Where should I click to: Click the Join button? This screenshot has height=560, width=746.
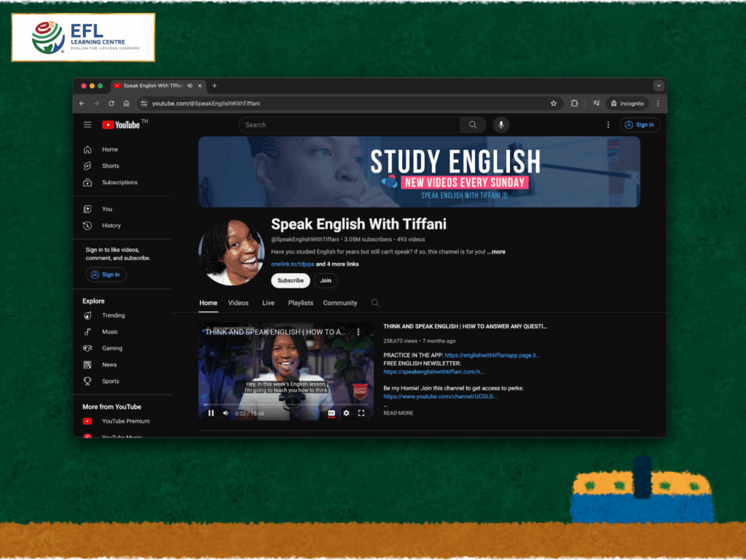326,280
